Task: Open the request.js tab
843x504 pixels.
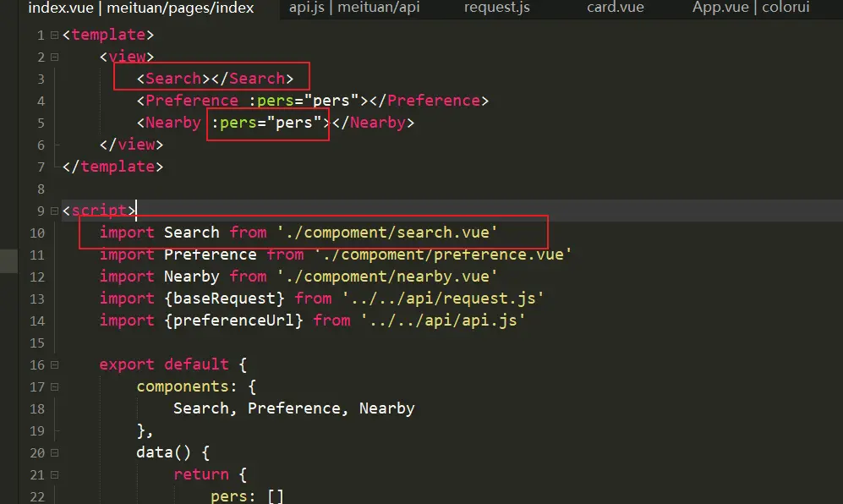Action: click(497, 8)
